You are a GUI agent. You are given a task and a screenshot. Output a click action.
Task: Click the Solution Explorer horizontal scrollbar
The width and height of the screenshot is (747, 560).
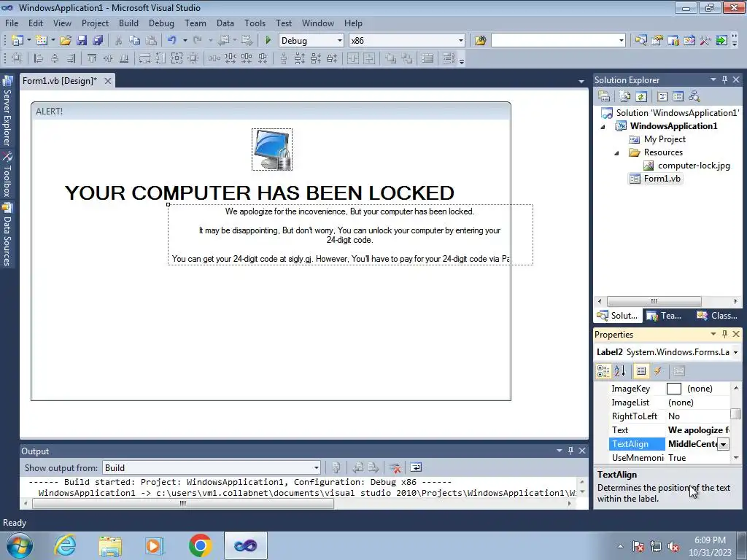pyautogui.click(x=654, y=301)
